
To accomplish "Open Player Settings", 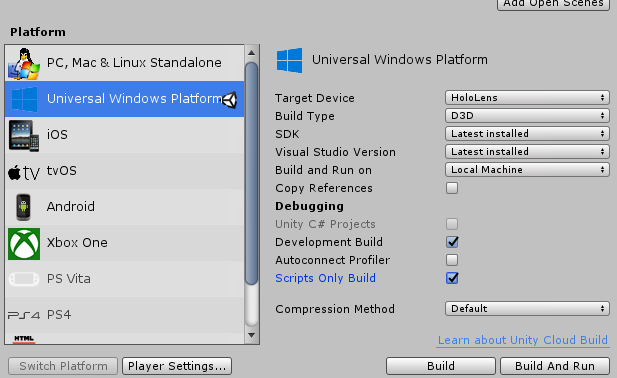I will [177, 366].
